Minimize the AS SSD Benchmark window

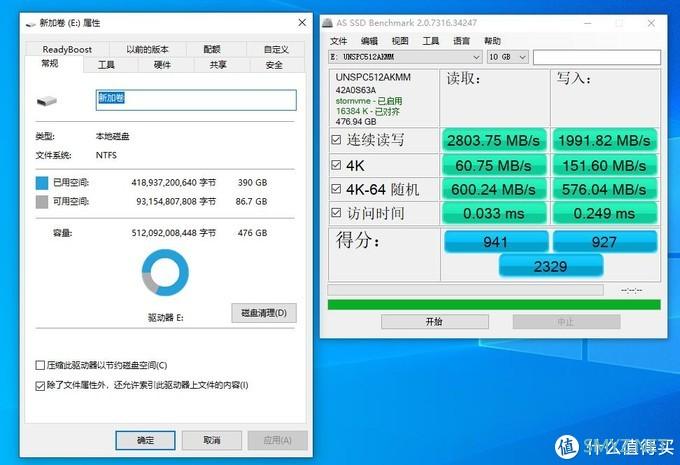(x=588, y=23)
